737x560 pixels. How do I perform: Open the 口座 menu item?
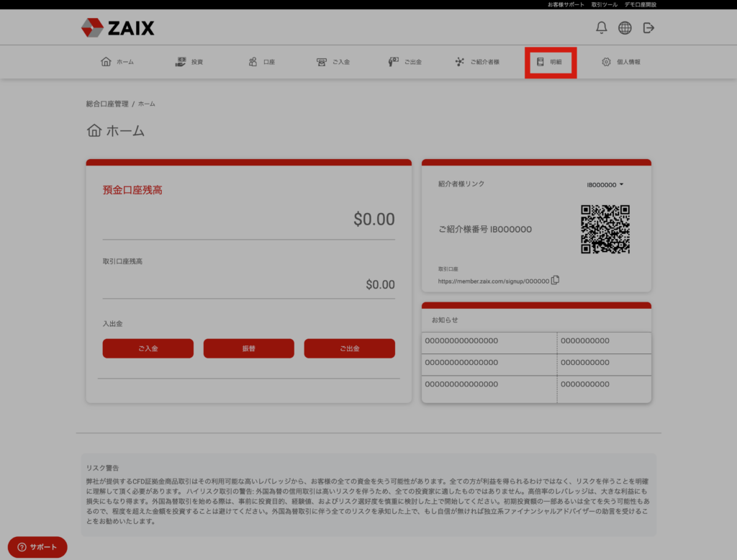click(261, 62)
